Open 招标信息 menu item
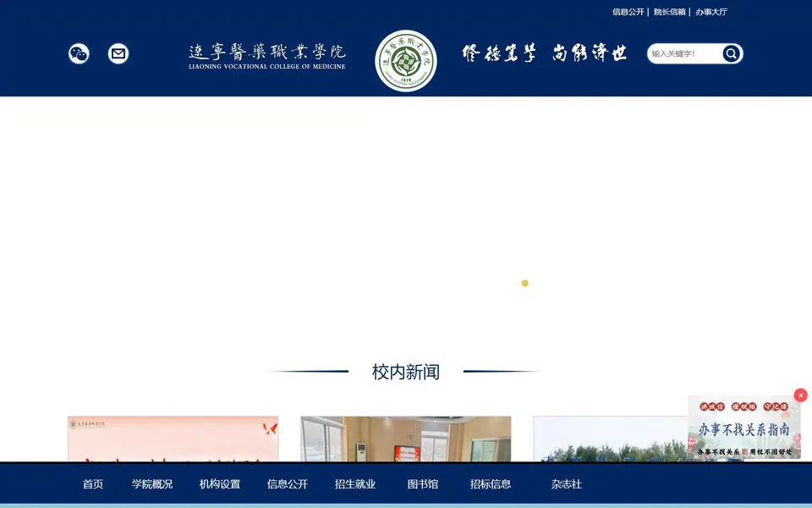The height and width of the screenshot is (508, 812). (491, 484)
